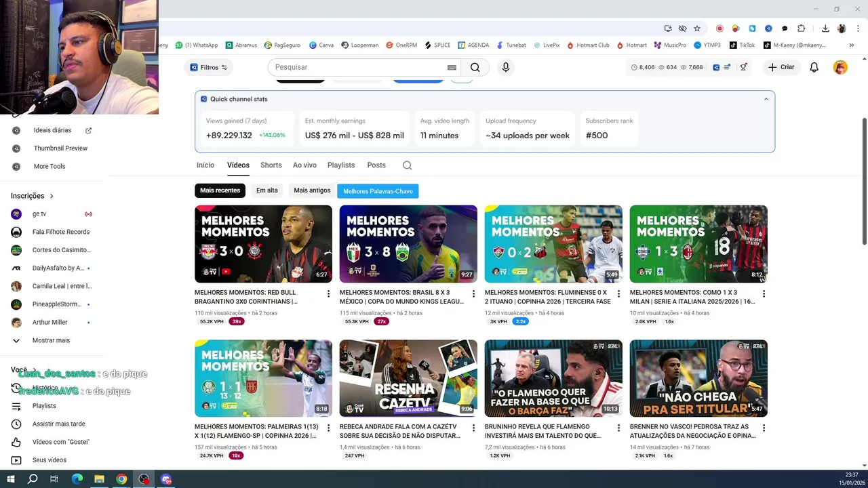
Task: Open more options for Como x Milan video
Action: point(764,294)
